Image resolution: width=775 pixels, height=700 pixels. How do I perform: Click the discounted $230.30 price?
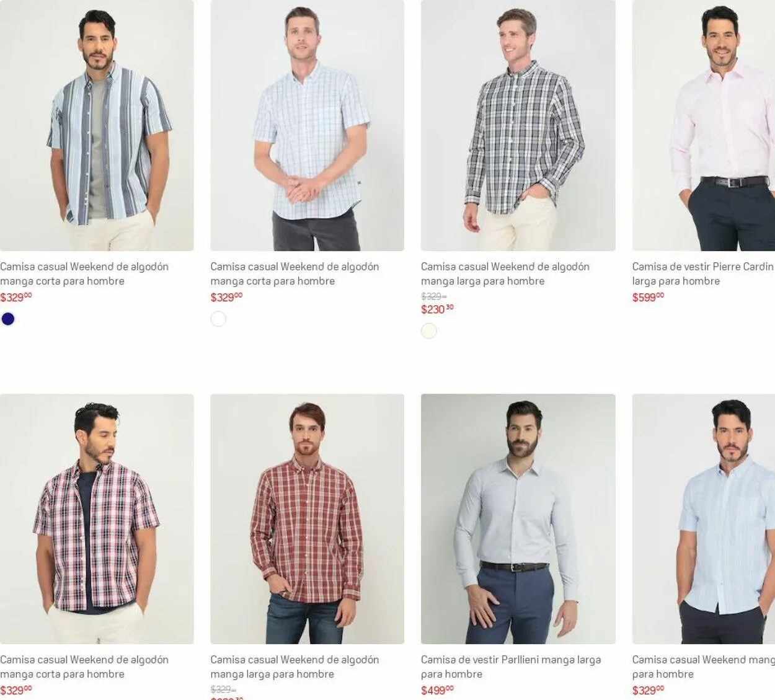coord(437,309)
